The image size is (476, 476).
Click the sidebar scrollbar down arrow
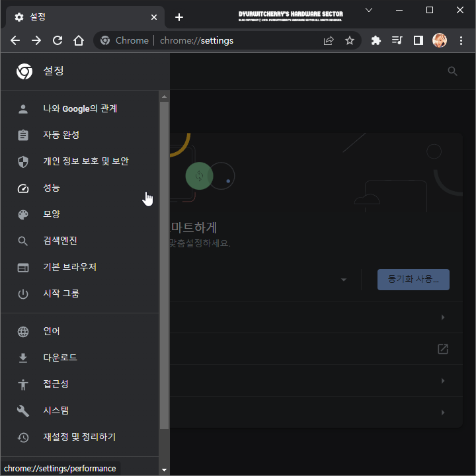tap(164, 469)
